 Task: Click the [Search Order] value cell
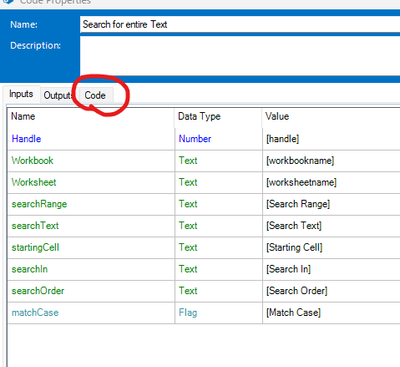pos(331,291)
